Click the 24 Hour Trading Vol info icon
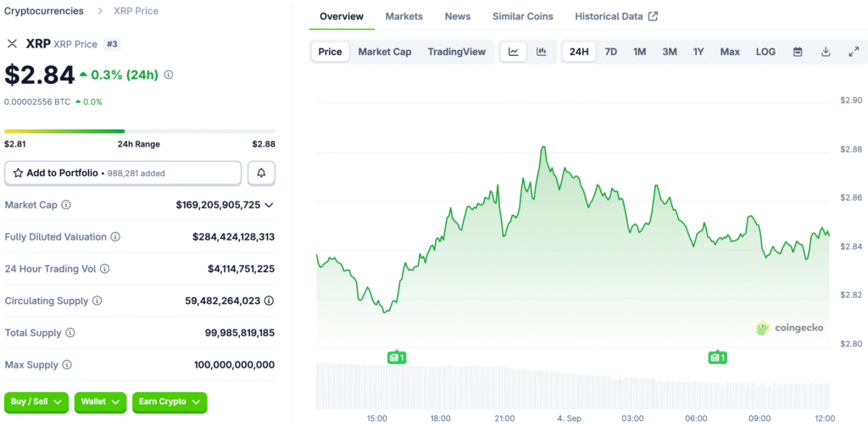The width and height of the screenshot is (868, 426). pyautogui.click(x=104, y=268)
